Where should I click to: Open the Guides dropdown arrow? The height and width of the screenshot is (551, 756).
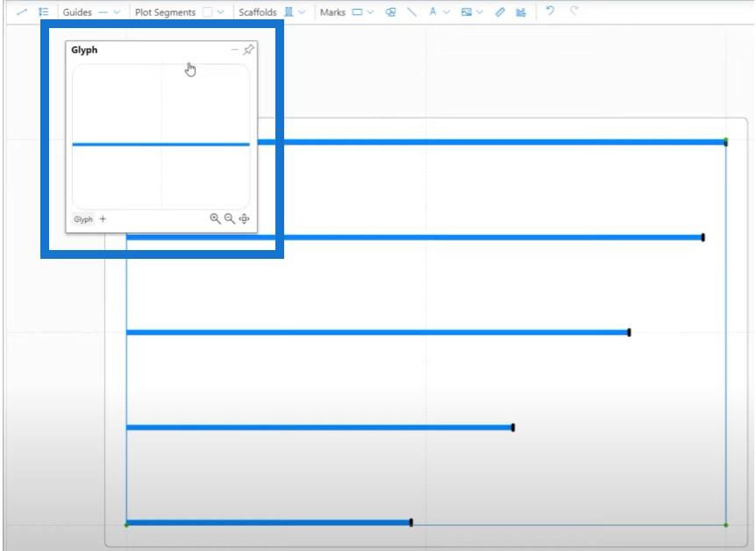(117, 12)
